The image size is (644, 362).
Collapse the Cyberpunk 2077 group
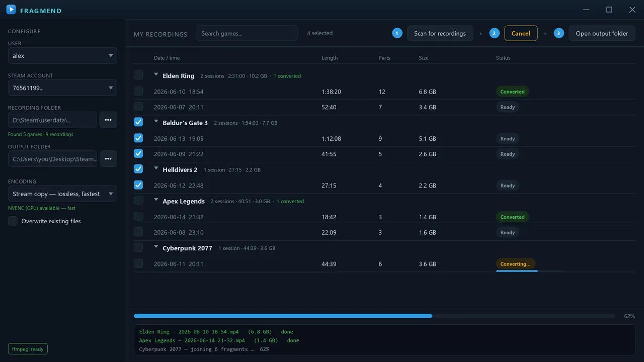pyautogui.click(x=156, y=247)
